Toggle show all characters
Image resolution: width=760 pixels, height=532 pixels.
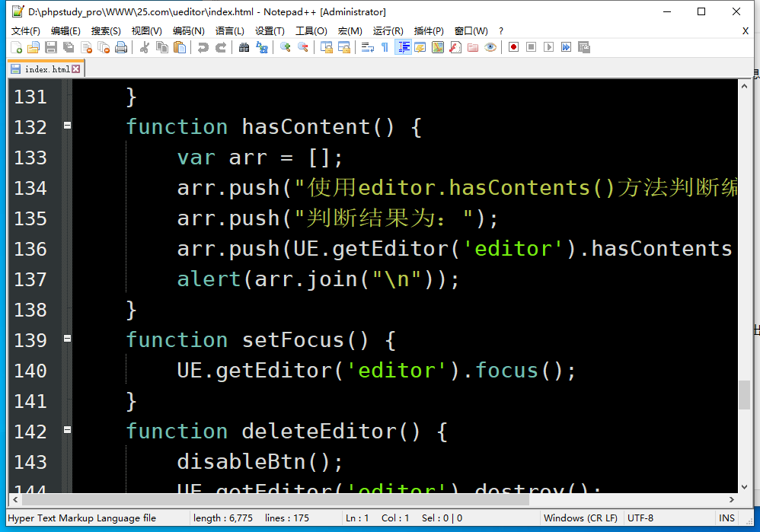coord(384,47)
